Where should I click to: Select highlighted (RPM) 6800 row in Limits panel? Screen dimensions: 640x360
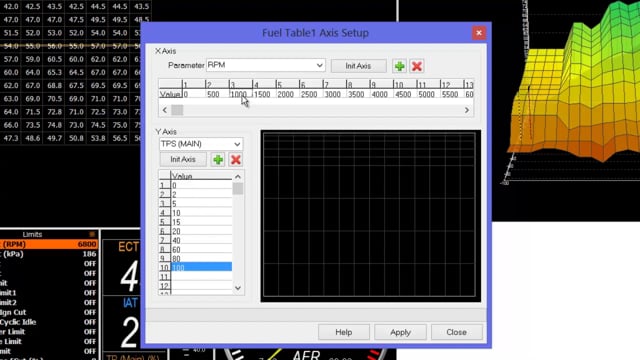pos(49,244)
